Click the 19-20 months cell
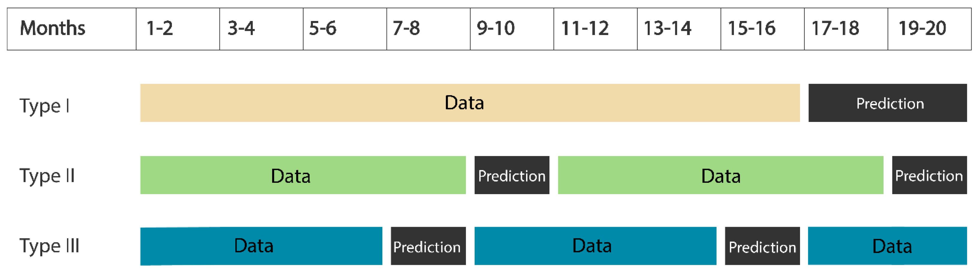This screenshot has height=272, width=980. pyautogui.click(x=929, y=29)
